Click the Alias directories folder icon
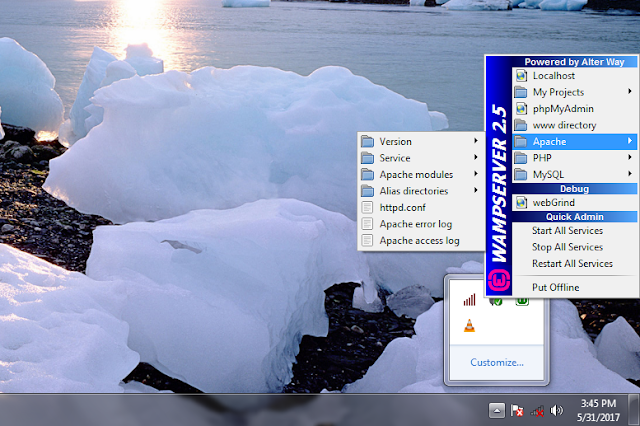This screenshot has width=640, height=426. [367, 191]
